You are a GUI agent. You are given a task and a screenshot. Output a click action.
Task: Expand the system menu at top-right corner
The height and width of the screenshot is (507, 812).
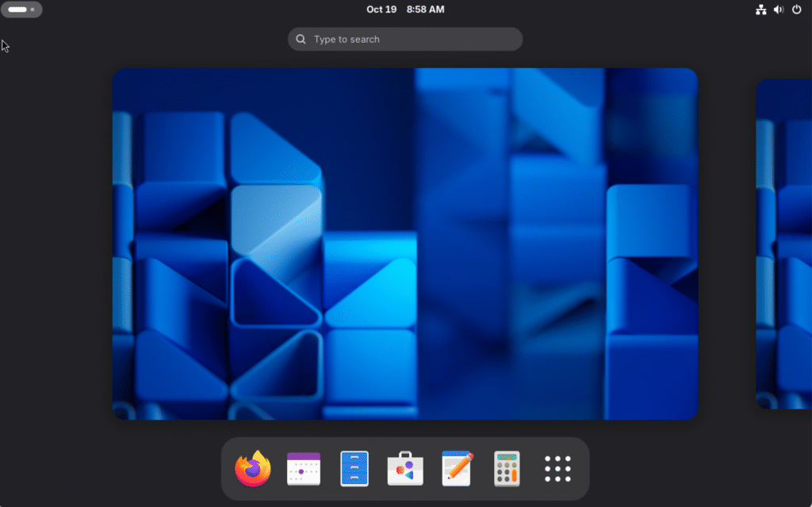[x=779, y=10]
